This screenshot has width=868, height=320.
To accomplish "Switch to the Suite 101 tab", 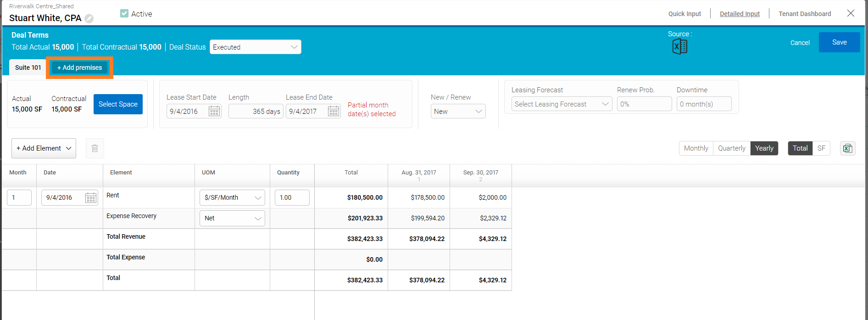I will pos(28,67).
